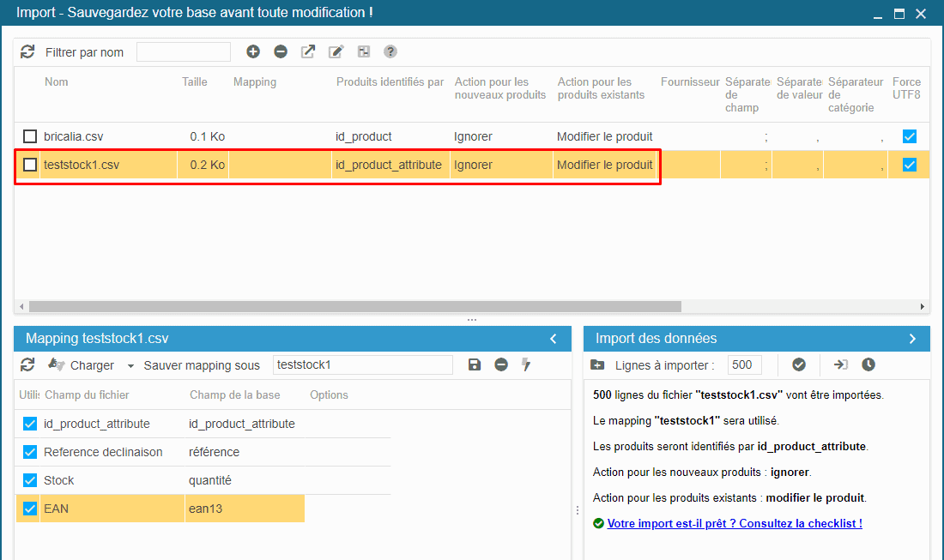944x560 pixels.
Task: Toggle Force UTF8 for teststock1.csv
Action: pyautogui.click(x=910, y=165)
